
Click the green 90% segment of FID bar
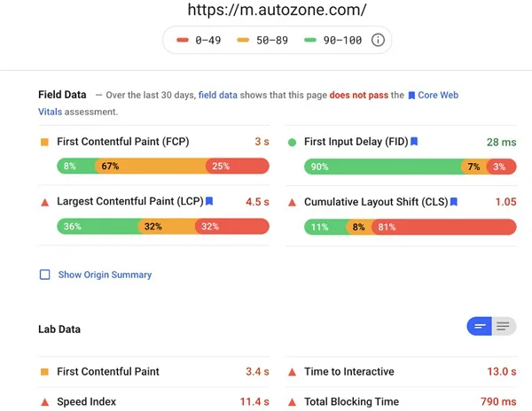click(x=382, y=167)
